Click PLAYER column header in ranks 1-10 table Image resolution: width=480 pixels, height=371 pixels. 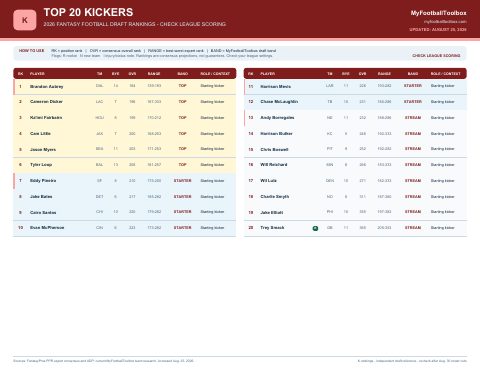click(x=37, y=74)
